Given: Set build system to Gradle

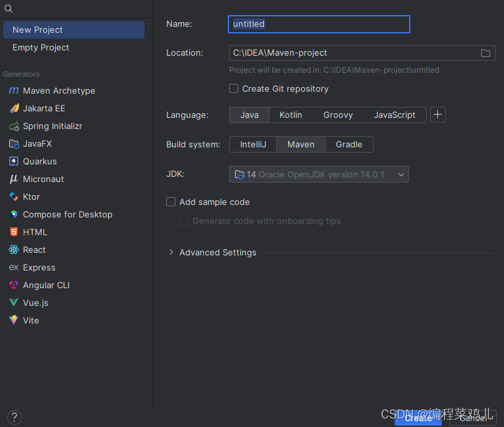Looking at the screenshot, I should [x=349, y=144].
